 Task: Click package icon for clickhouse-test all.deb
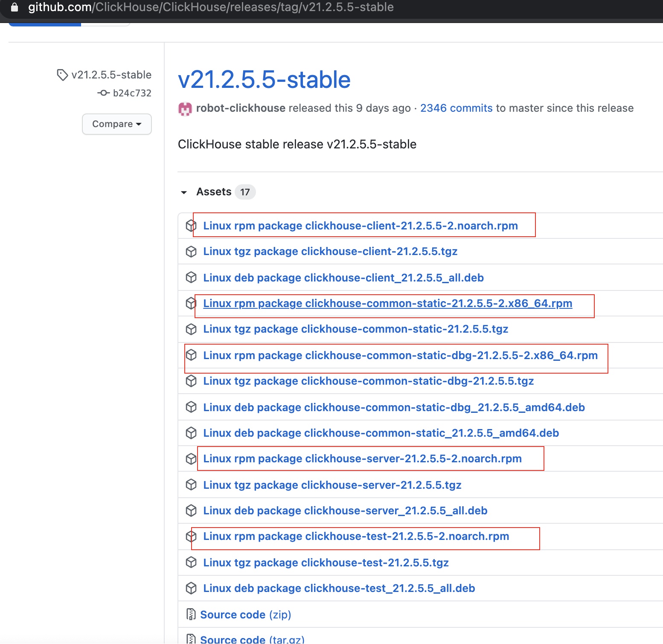coord(191,589)
